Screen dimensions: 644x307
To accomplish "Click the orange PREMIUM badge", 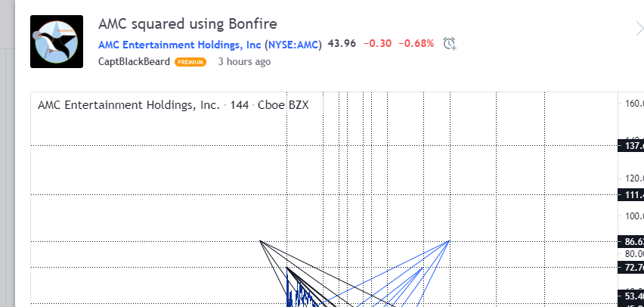I will pos(190,62).
